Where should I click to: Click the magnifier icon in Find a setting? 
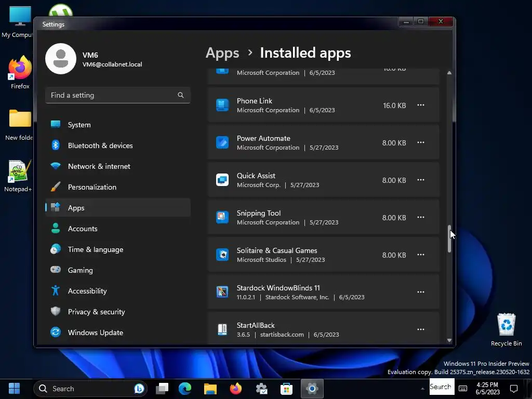180,95
